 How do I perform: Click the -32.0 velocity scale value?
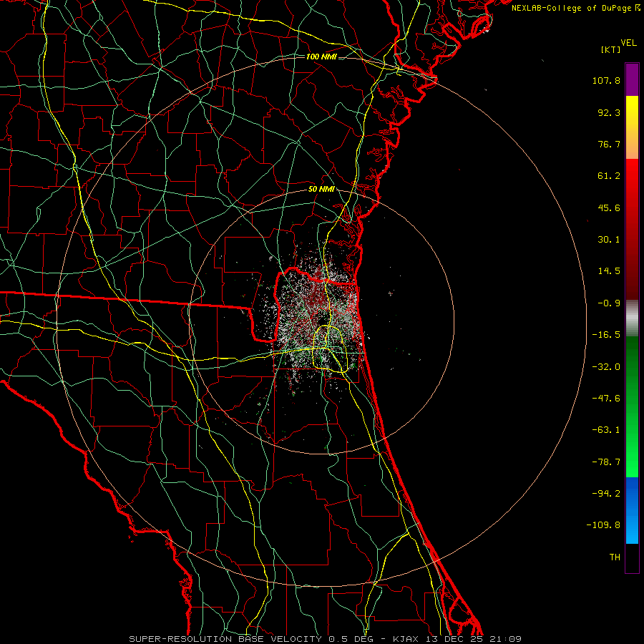[606, 367]
